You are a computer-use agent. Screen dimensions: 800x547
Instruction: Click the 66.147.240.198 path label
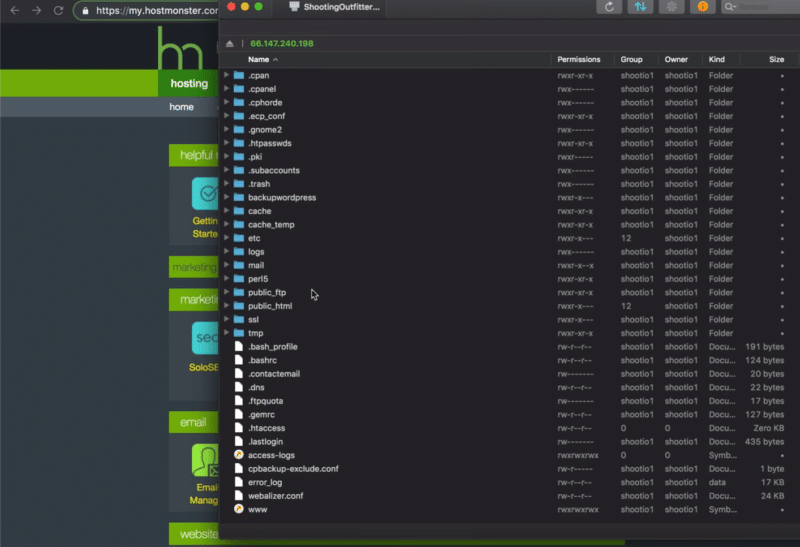pos(282,44)
